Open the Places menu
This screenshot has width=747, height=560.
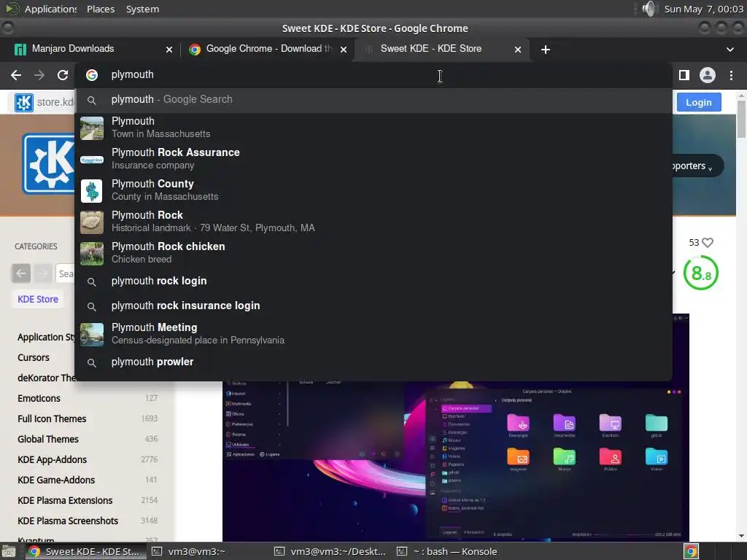[101, 9]
